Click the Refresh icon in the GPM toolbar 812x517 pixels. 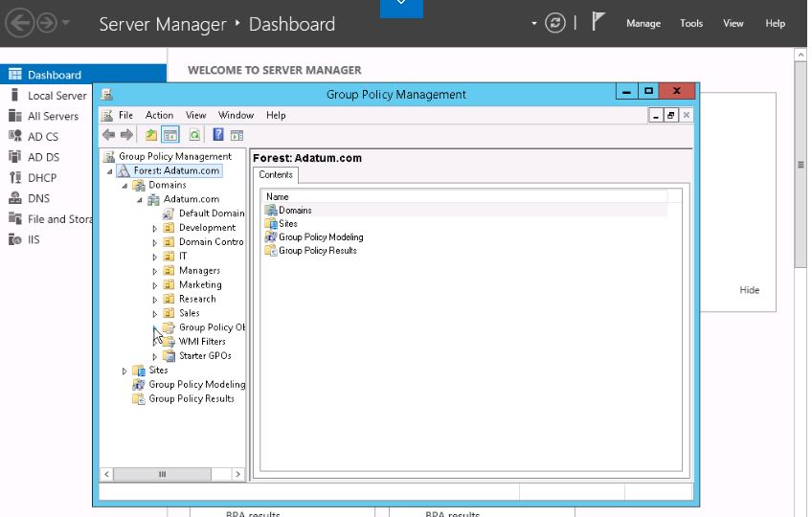(194, 135)
